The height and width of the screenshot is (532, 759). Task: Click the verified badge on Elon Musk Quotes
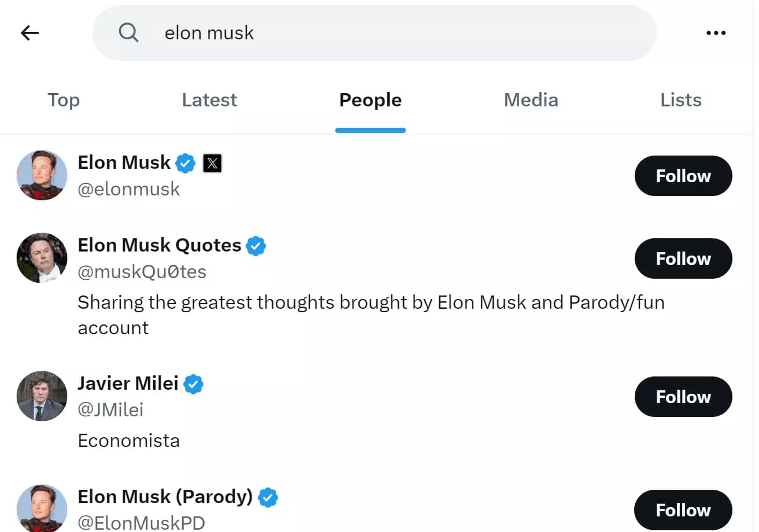pos(255,245)
